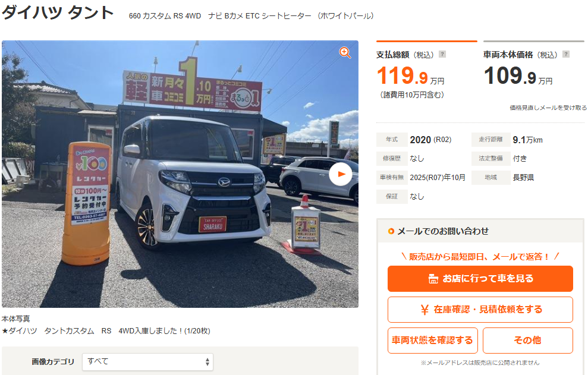Click 価格見直しメールを受け取る link
The width and height of the screenshot is (588, 375).
click(548, 108)
